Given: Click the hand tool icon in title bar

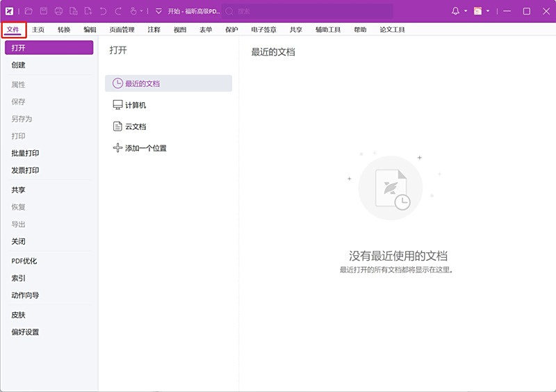Looking at the screenshot, I should (x=133, y=11).
